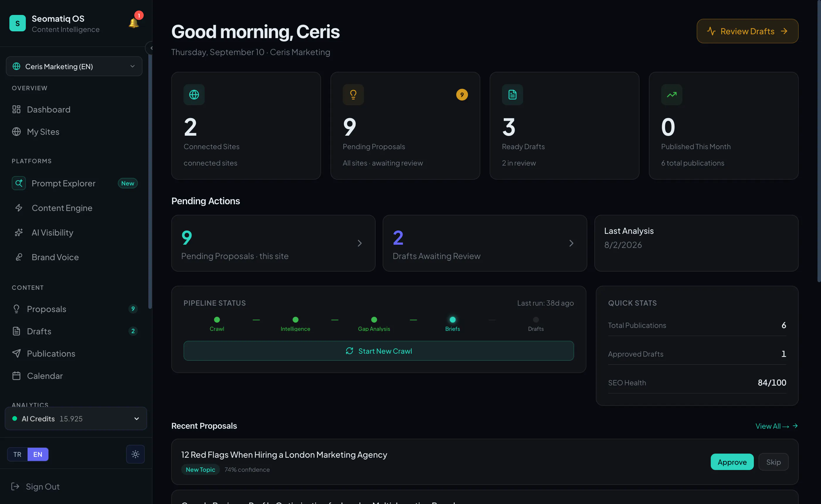
Task: Click the Connected Sites globe icon
Action: tap(194, 95)
